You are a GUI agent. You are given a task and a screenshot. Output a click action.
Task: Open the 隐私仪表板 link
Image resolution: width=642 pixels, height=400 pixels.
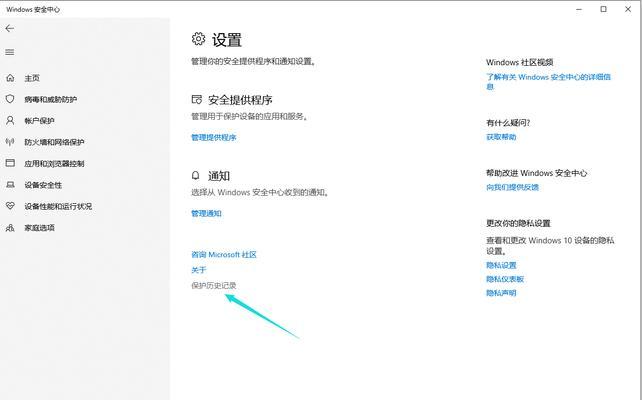click(505, 279)
